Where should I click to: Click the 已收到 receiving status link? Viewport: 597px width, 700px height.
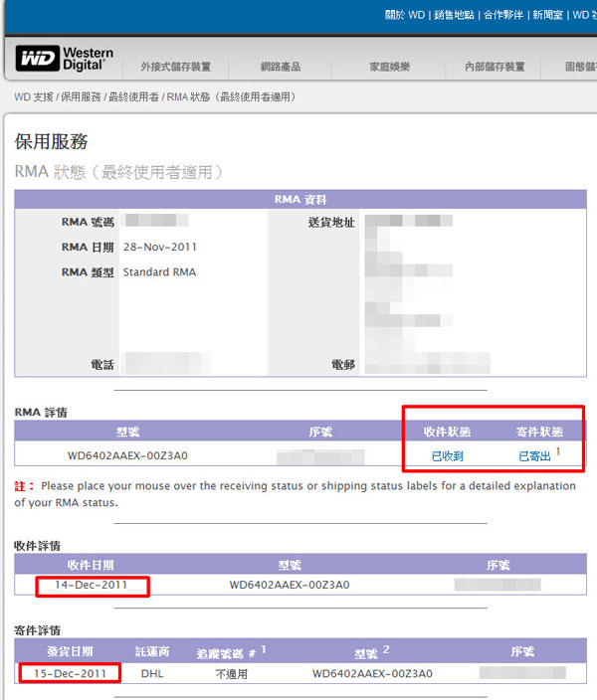(448, 456)
